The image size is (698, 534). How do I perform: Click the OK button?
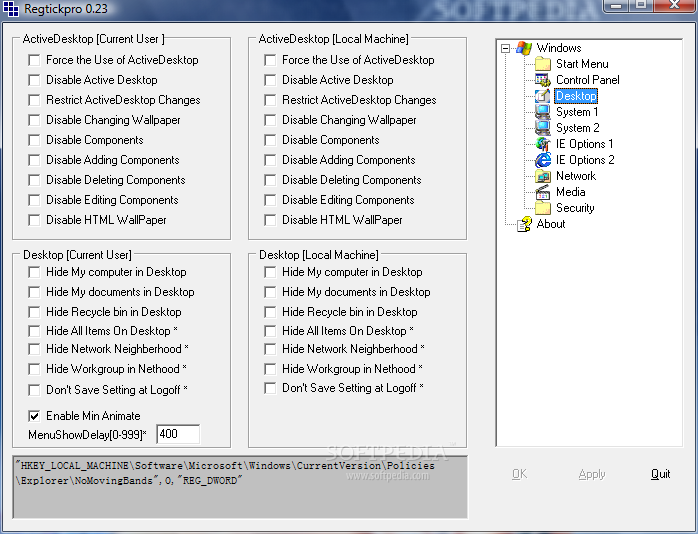point(519,474)
